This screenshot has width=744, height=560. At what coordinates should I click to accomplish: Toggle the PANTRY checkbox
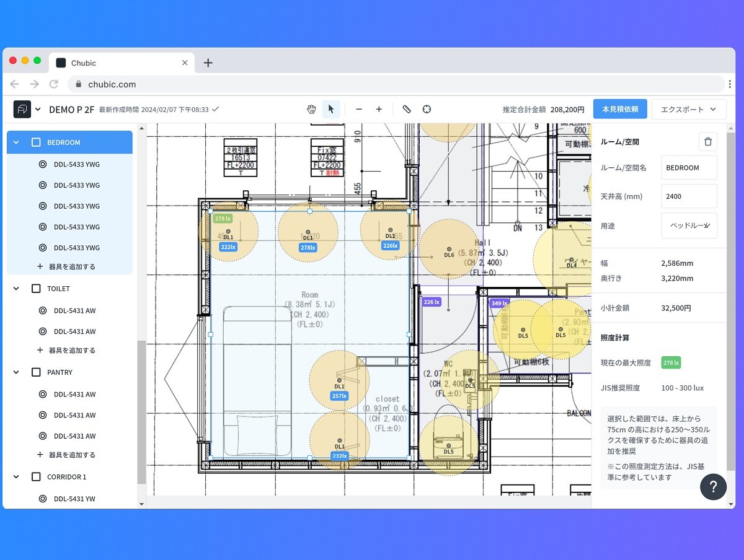click(x=36, y=372)
